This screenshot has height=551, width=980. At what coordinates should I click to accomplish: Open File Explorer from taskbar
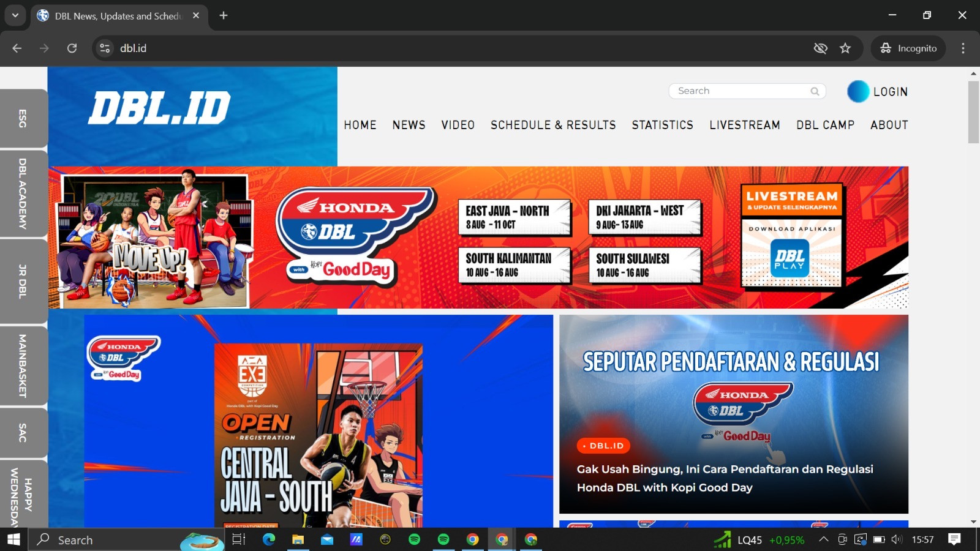pos(298,539)
